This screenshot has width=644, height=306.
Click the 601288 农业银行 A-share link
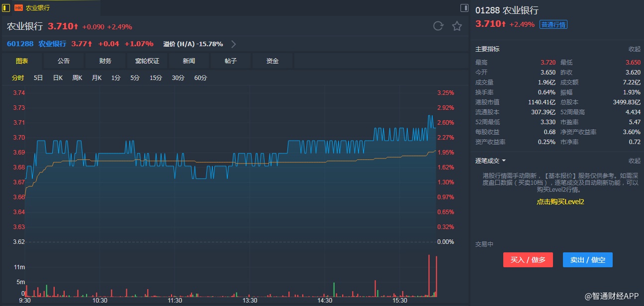tap(36, 44)
